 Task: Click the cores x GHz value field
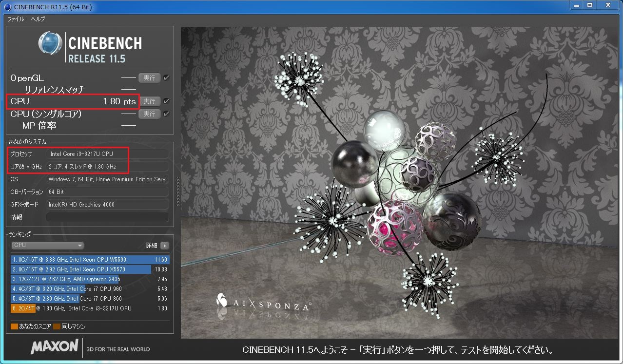pyautogui.click(x=107, y=167)
